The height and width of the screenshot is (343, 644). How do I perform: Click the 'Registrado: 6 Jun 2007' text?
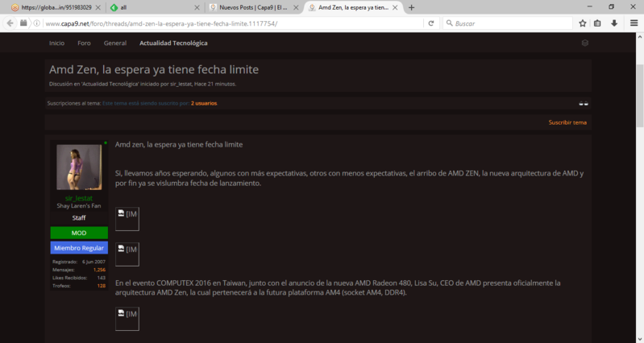pyautogui.click(x=79, y=262)
